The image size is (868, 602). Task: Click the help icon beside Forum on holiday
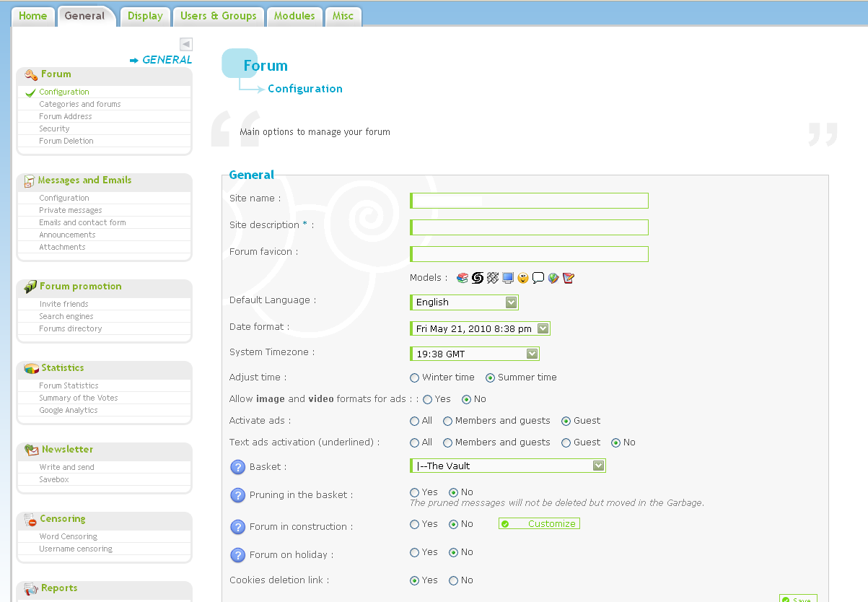click(x=238, y=555)
